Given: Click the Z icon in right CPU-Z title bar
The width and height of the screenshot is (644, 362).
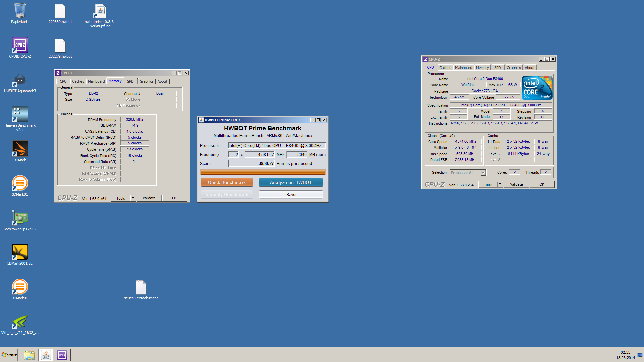Looking at the screenshot, I should (425, 59).
